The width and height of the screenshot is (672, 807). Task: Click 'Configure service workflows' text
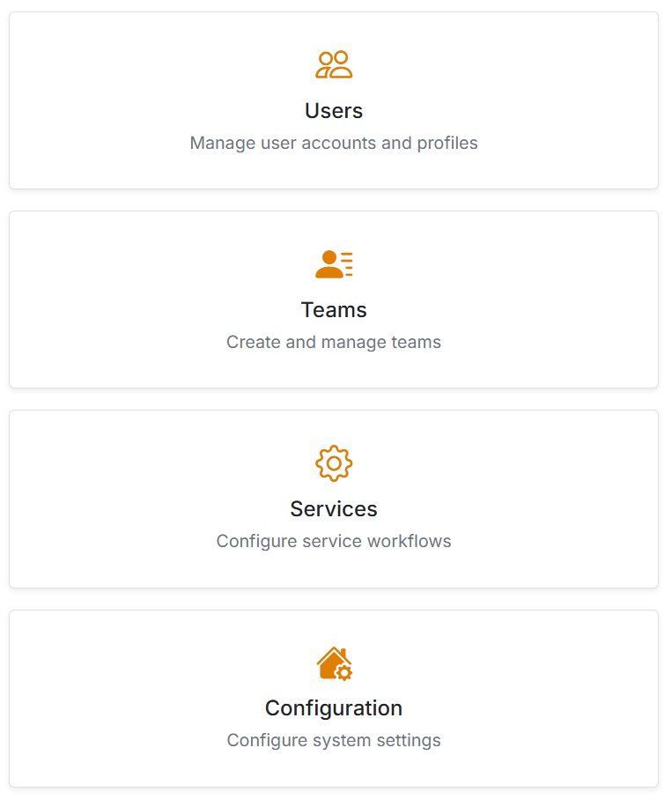[334, 541]
